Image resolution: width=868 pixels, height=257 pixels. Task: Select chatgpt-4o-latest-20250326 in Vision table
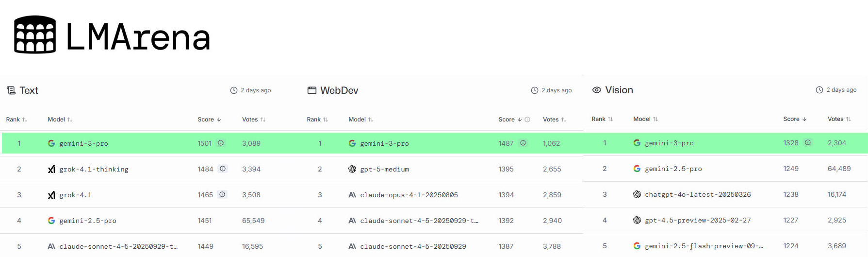[697, 194]
